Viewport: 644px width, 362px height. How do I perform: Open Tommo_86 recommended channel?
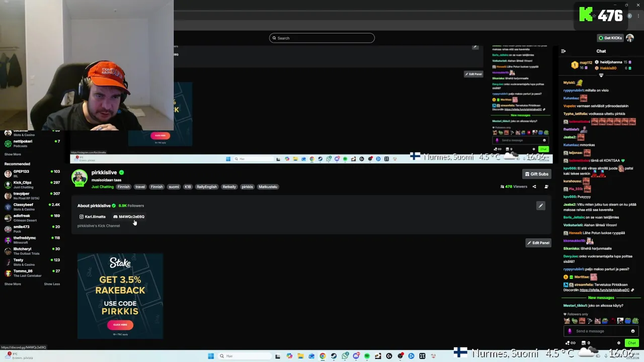(31, 273)
